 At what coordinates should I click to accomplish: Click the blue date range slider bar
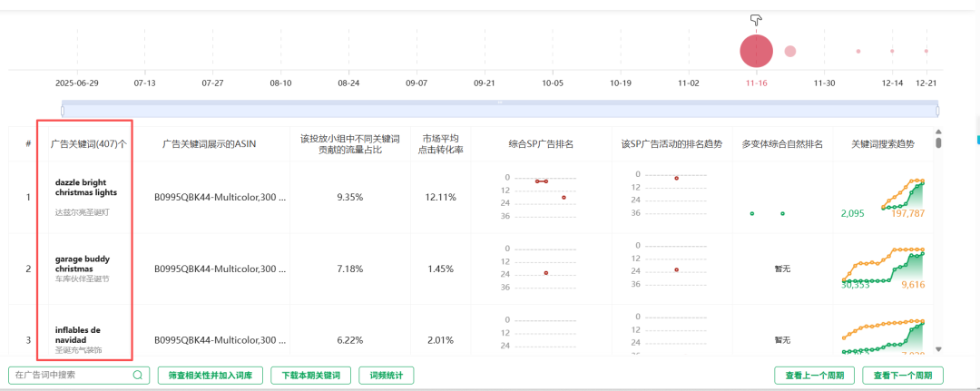coord(500,109)
